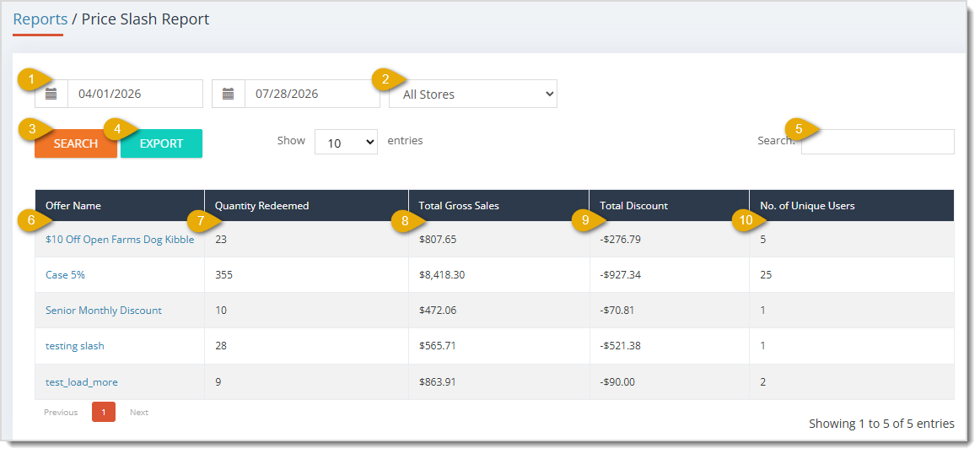This screenshot has height=454, width=980.
Task: Open the testing slash offer link
Action: pos(75,346)
